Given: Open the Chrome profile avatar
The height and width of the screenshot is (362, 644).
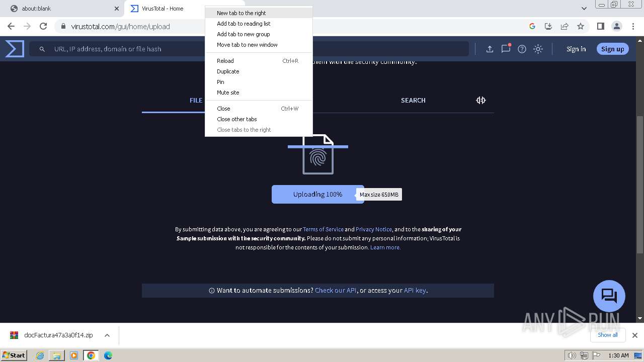Looking at the screenshot, I should (x=616, y=26).
